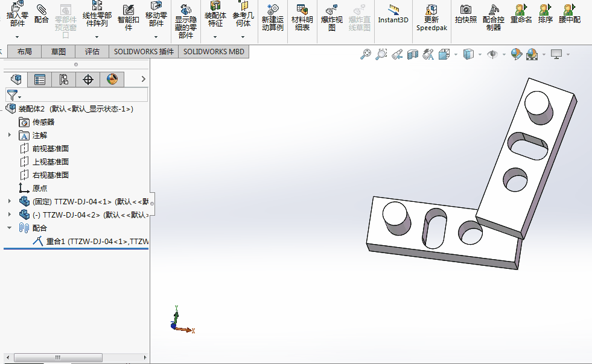Click Section View icon

tap(413, 54)
